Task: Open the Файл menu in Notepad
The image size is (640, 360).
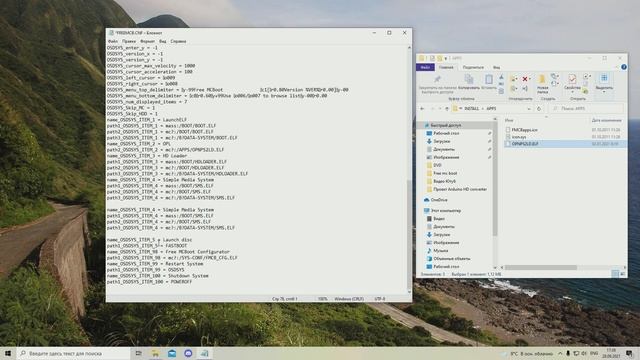Action: [x=113, y=41]
